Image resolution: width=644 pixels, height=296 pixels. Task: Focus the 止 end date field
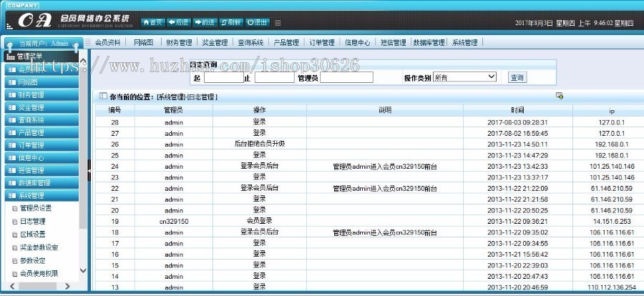pyautogui.click(x=274, y=77)
